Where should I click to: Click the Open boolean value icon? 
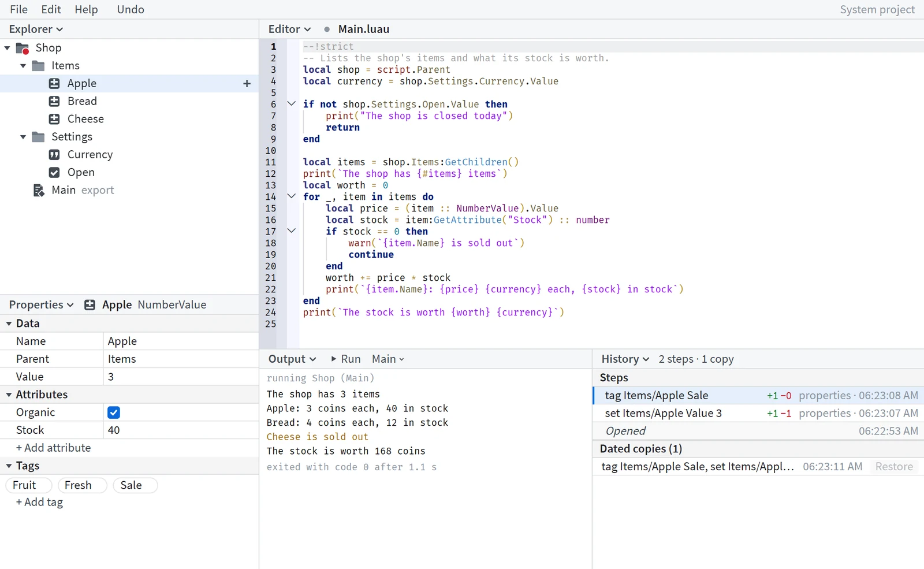pos(54,173)
